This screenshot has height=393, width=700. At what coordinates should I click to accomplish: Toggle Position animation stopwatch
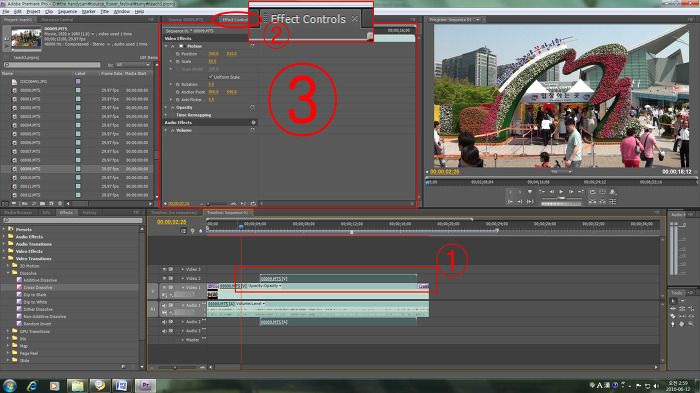pos(178,54)
